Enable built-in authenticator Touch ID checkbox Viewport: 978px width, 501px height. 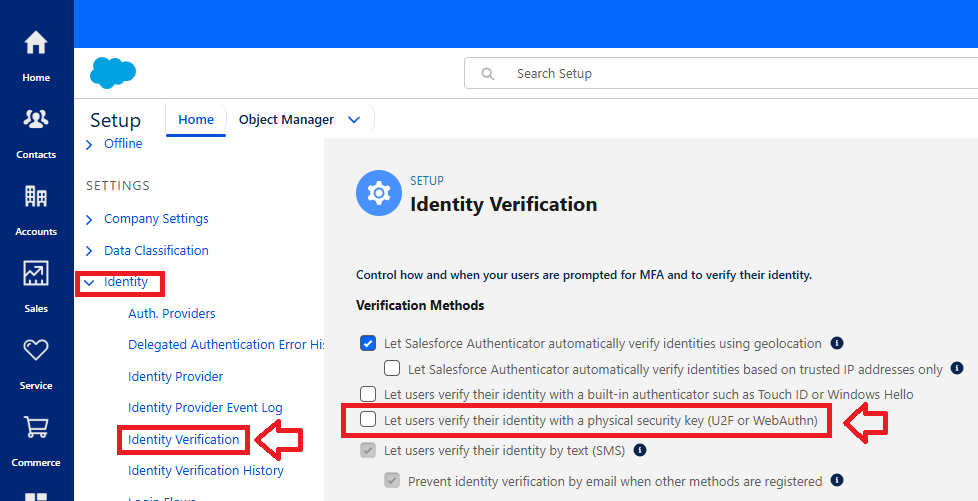368,394
